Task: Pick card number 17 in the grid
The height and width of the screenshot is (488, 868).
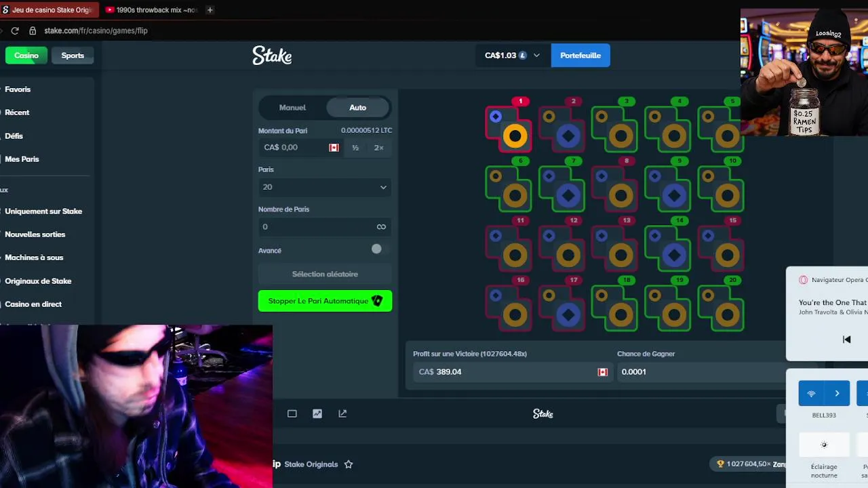Action: point(561,308)
